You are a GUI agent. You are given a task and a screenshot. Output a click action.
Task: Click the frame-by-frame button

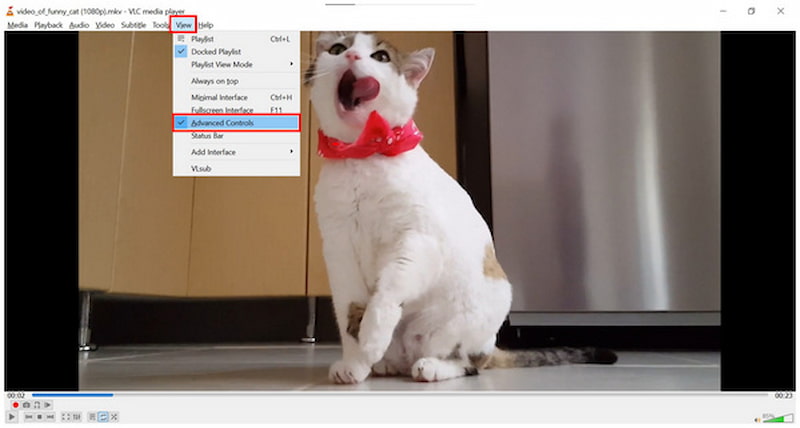[x=48, y=405]
